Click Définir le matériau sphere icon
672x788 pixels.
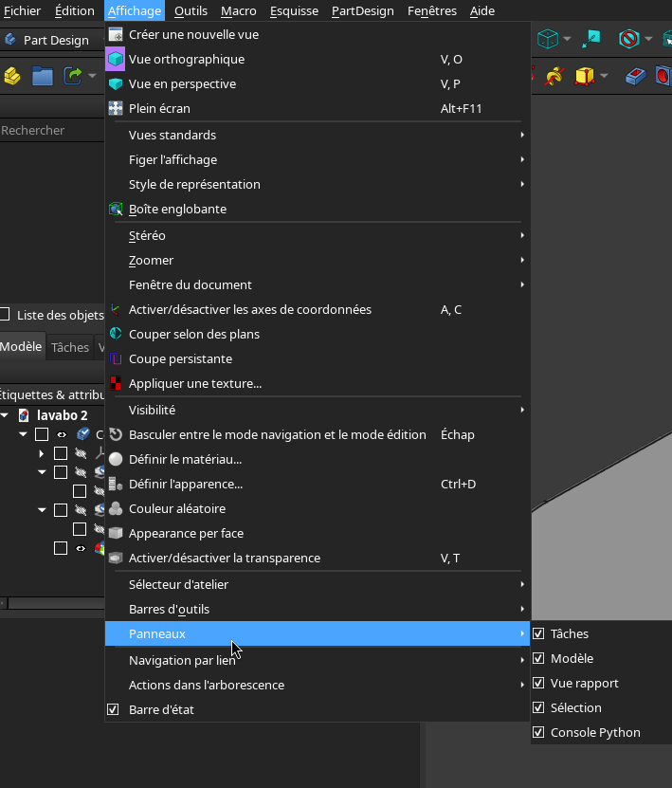[116, 459]
